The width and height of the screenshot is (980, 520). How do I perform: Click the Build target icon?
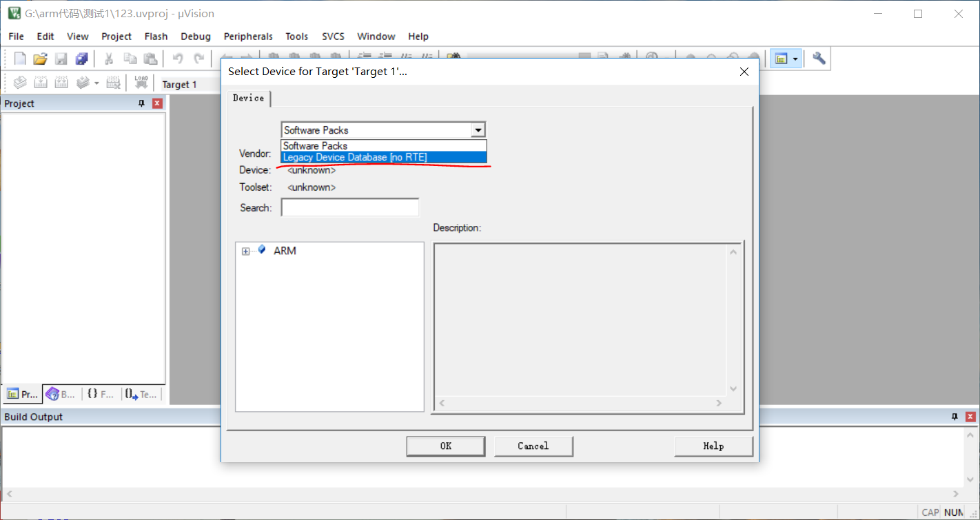pyautogui.click(x=41, y=83)
